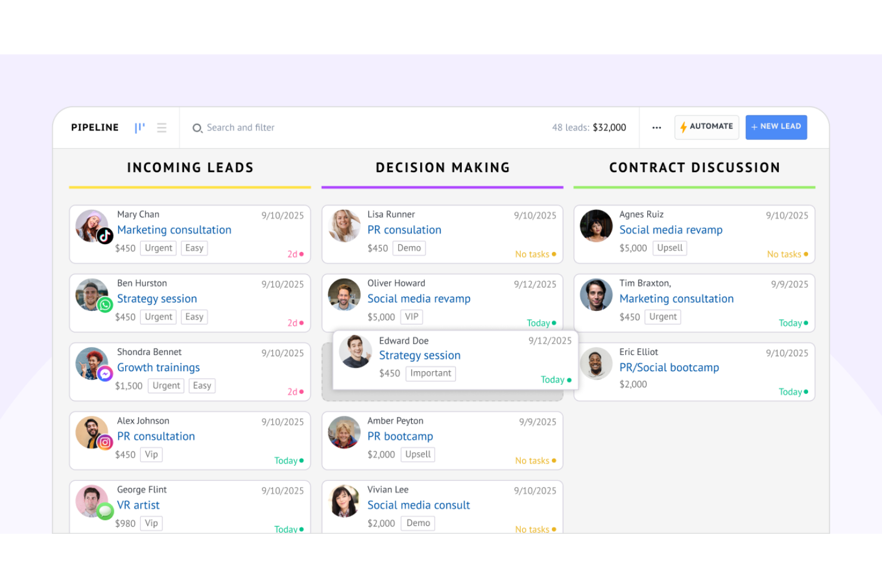This screenshot has height=588, width=882.
Task: Toggle the VIP tag on Oliver Howard's card
Action: tap(411, 316)
